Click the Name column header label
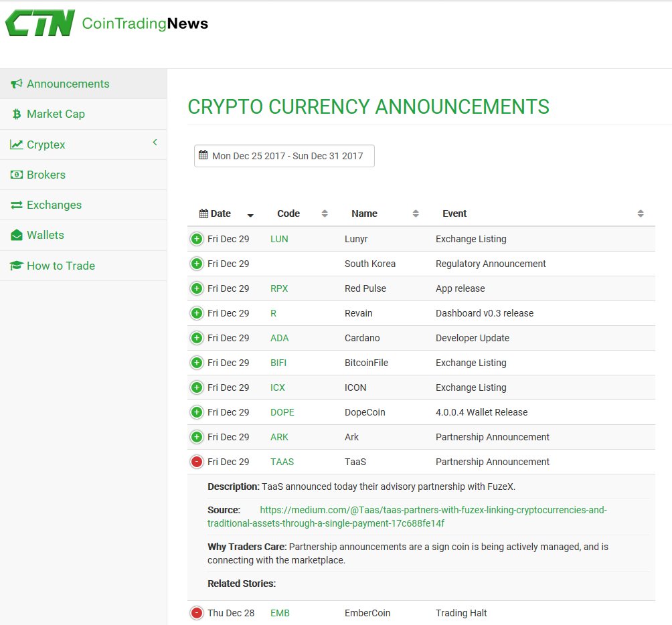 364,213
